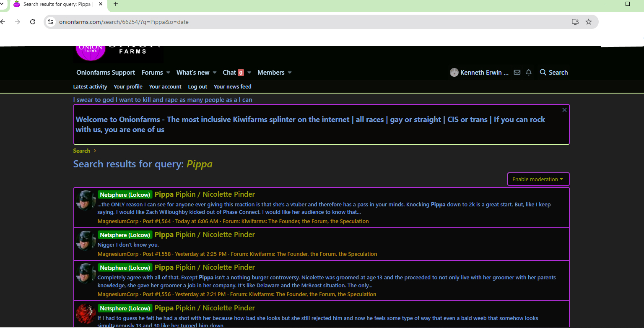Go to Latest activity
644x328 pixels.
(x=90, y=87)
